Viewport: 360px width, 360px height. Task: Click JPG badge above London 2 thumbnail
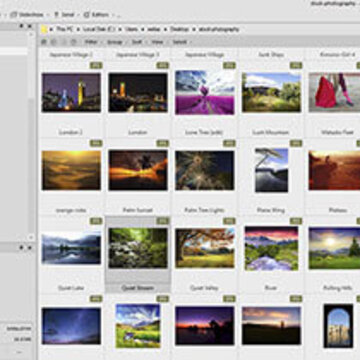(x=96, y=65)
